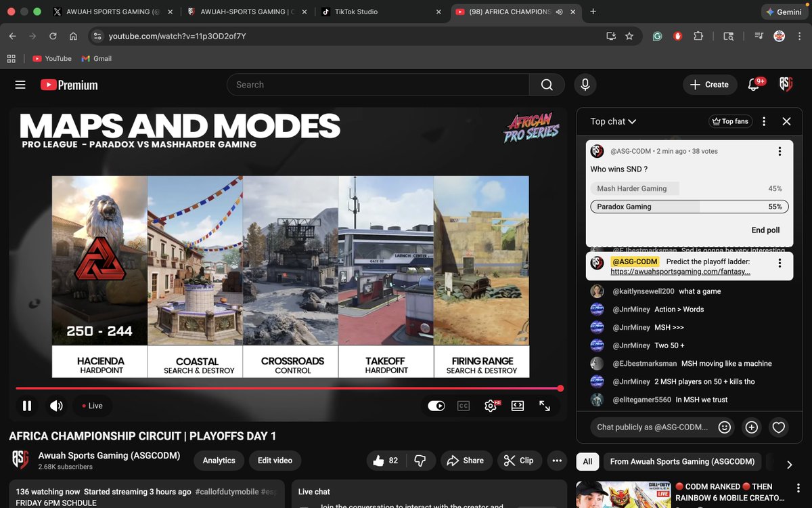Click the red video progress bar
Viewport: 812px width, 508px height.
click(x=288, y=389)
